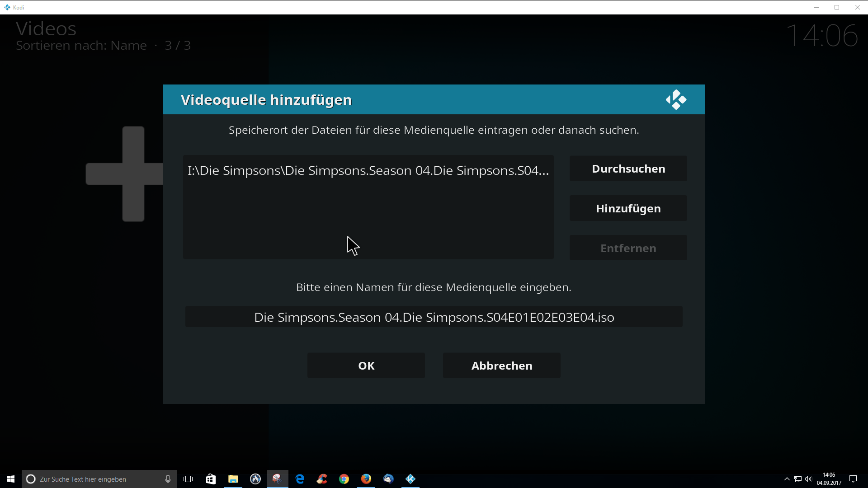Click the large plus add-source icon

click(x=124, y=174)
